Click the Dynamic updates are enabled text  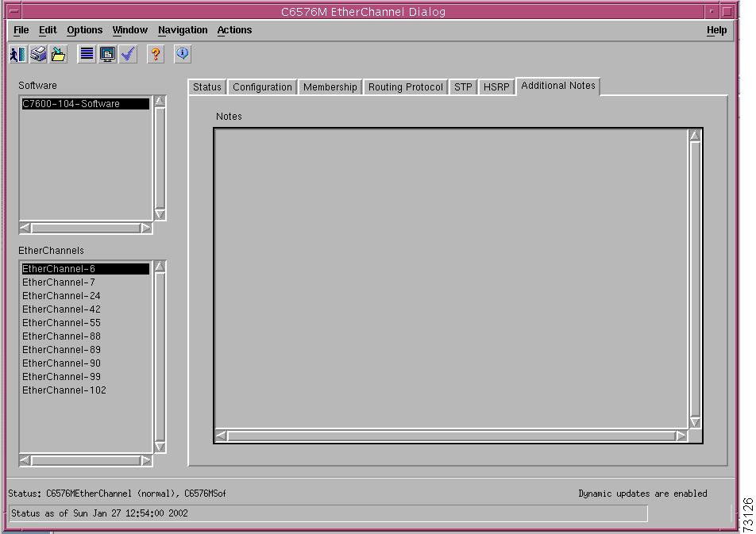pos(642,494)
